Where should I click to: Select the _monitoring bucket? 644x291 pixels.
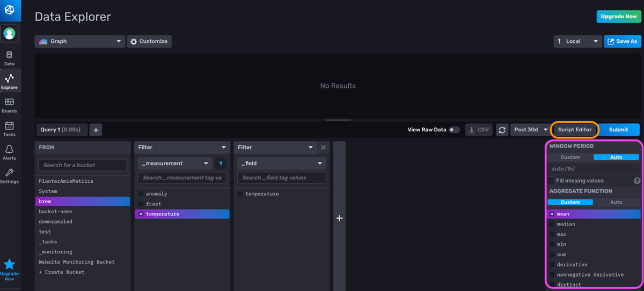[x=83, y=252]
